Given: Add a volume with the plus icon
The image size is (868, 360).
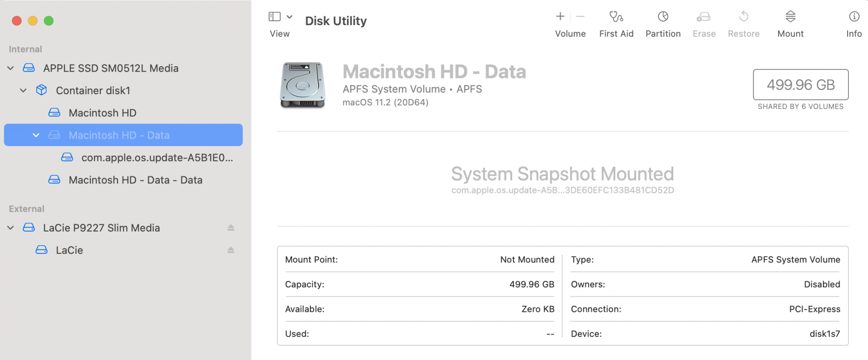Looking at the screenshot, I should [x=560, y=16].
